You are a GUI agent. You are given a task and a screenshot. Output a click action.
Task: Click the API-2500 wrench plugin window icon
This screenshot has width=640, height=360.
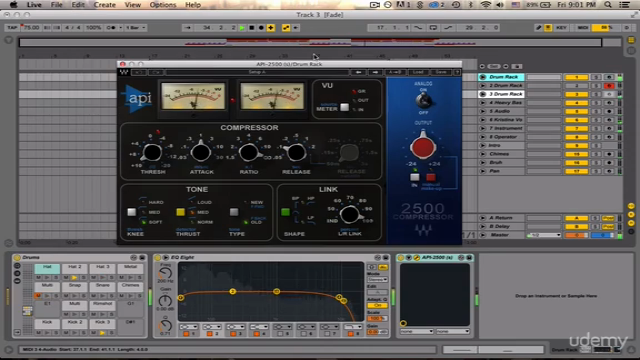(x=416, y=258)
